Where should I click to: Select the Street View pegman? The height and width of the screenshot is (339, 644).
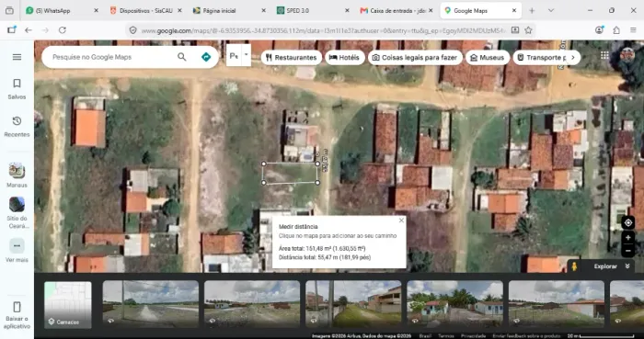(574, 266)
